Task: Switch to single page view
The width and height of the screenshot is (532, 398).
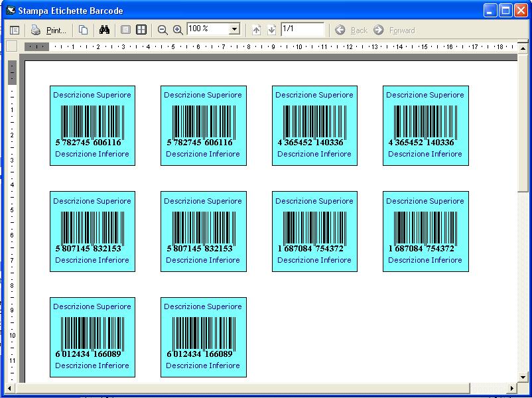Action: [x=125, y=30]
